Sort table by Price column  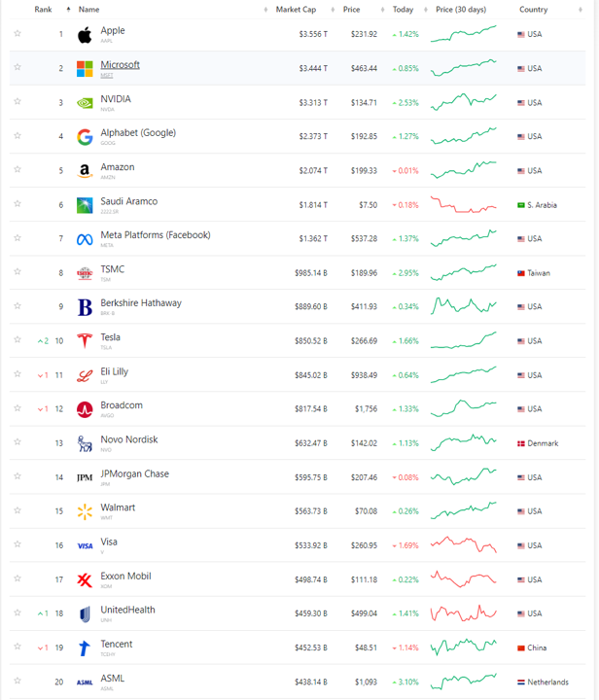351,10
